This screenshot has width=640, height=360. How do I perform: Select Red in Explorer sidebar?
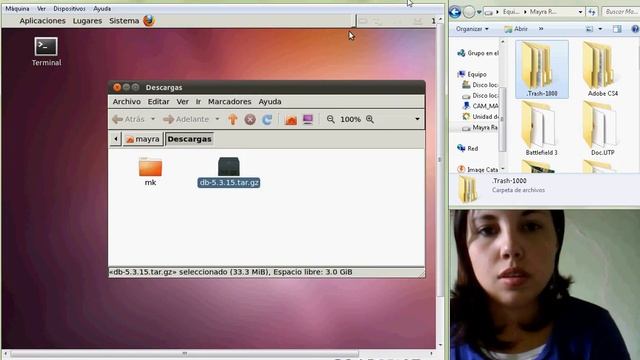pos(468,149)
